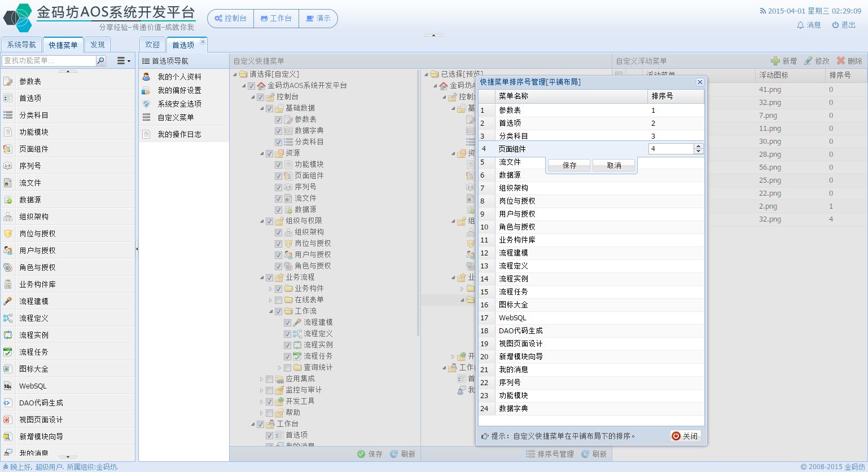This screenshot has height=472, width=868.
Task: Click the 退出 power icon
Action: pyautogui.click(x=835, y=25)
